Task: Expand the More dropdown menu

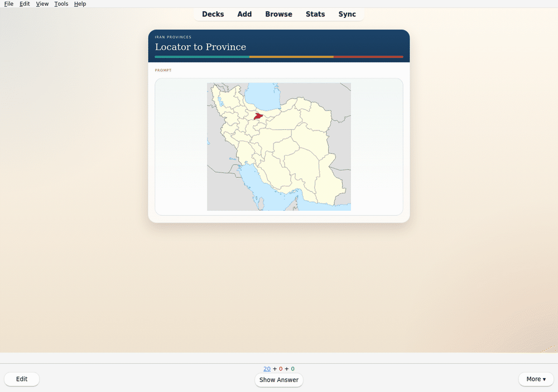Action: click(536, 379)
